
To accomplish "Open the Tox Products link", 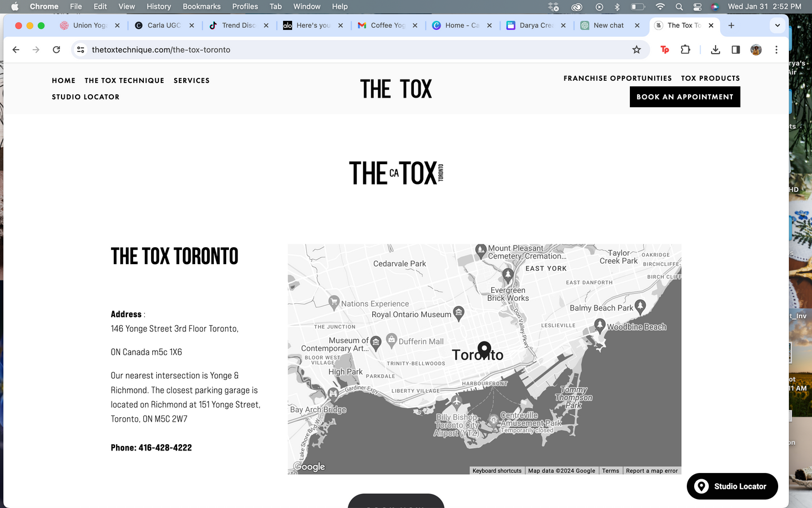I will pyautogui.click(x=710, y=78).
